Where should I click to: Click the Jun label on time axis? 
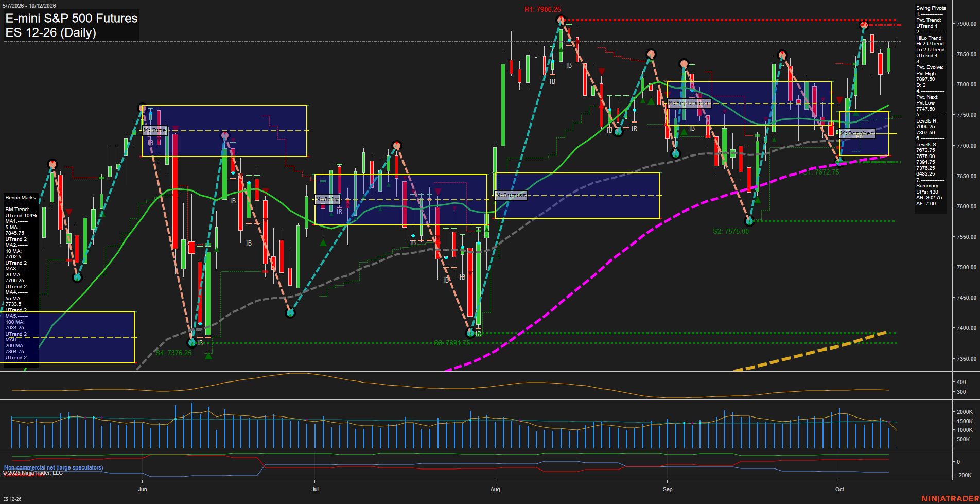click(x=143, y=489)
